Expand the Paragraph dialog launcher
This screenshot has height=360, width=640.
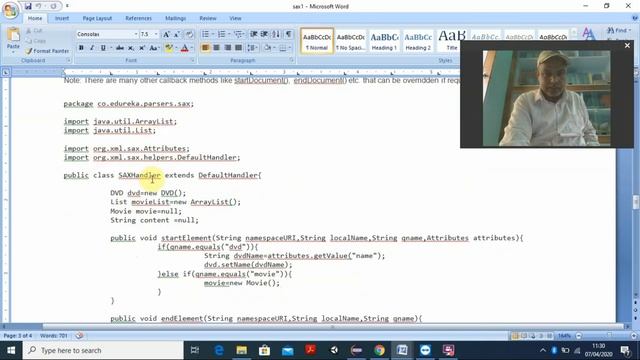click(291, 60)
